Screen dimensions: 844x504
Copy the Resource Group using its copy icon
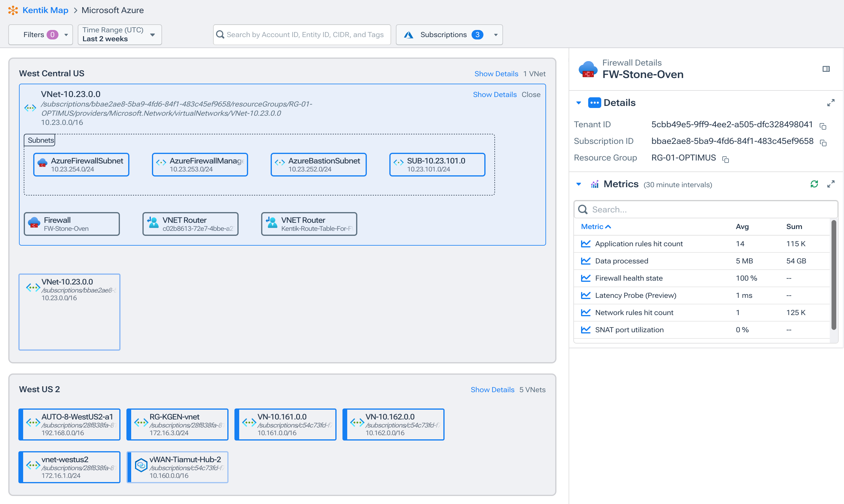tap(726, 159)
